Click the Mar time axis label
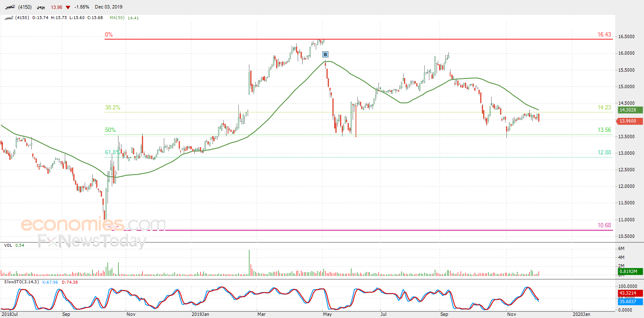The image size is (644, 318). (261, 314)
